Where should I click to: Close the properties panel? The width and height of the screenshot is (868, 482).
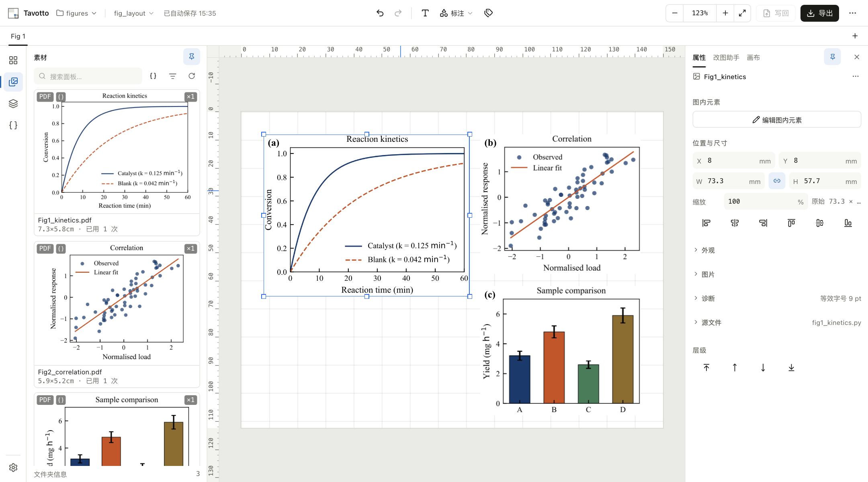[x=857, y=57]
